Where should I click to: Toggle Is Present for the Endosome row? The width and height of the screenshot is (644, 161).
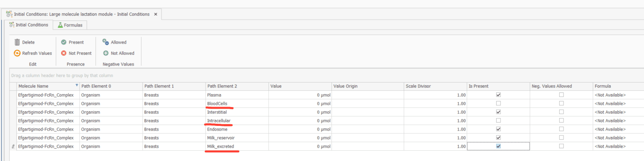point(498,129)
